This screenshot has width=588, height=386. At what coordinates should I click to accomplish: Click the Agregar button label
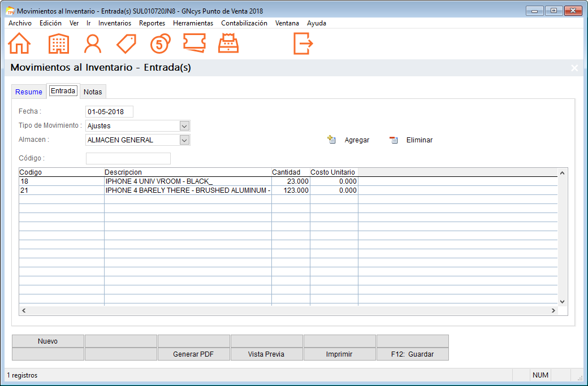click(x=357, y=140)
